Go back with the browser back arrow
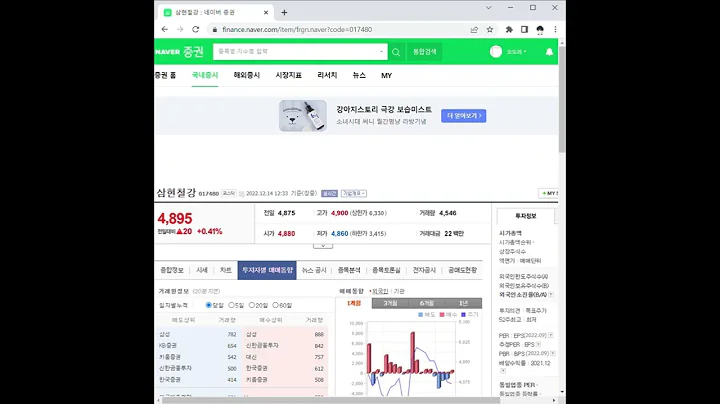This screenshot has width=720, height=404. tap(164, 29)
